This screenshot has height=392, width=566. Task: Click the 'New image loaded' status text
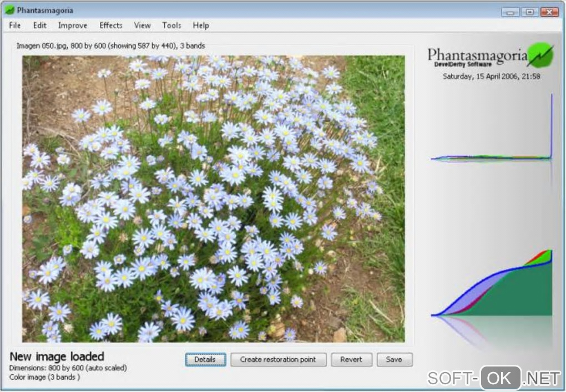57,357
